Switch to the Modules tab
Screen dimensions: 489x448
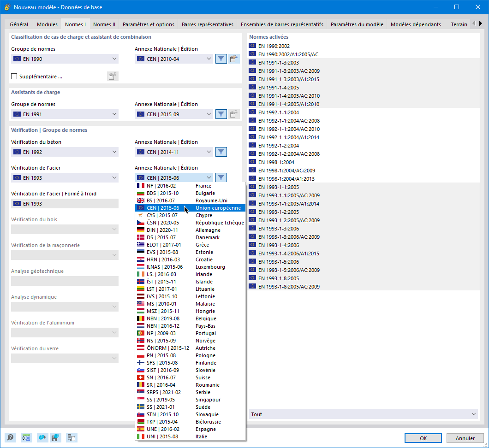(47, 24)
